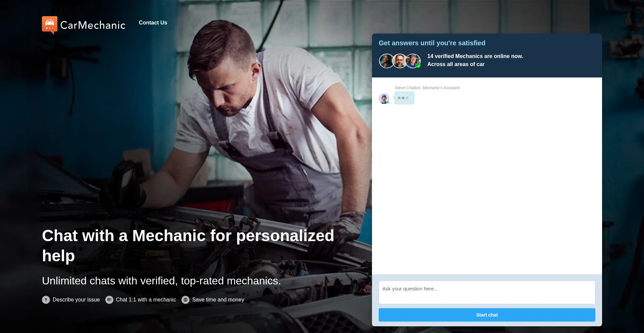Click the second mechanic avatar with glasses

point(399,61)
